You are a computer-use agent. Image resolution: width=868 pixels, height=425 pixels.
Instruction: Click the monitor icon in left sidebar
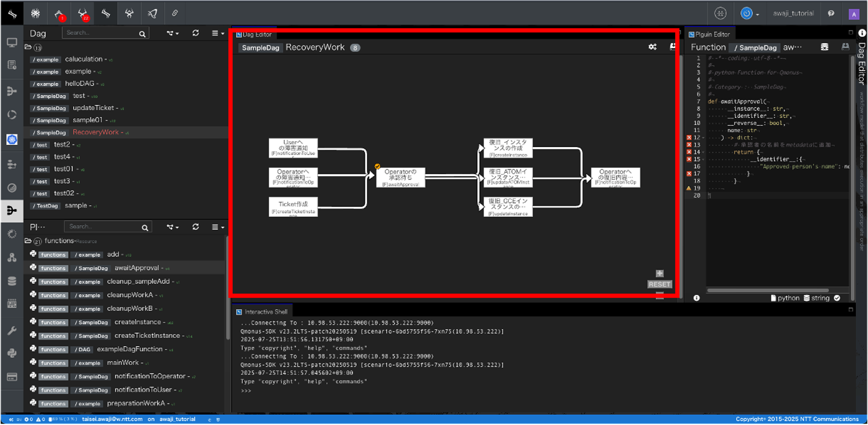pyautogui.click(x=12, y=42)
